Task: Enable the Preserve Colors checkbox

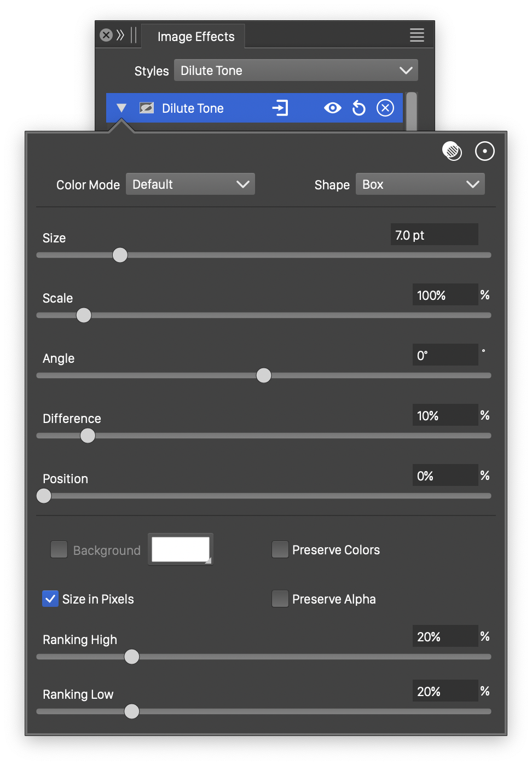Action: point(280,549)
